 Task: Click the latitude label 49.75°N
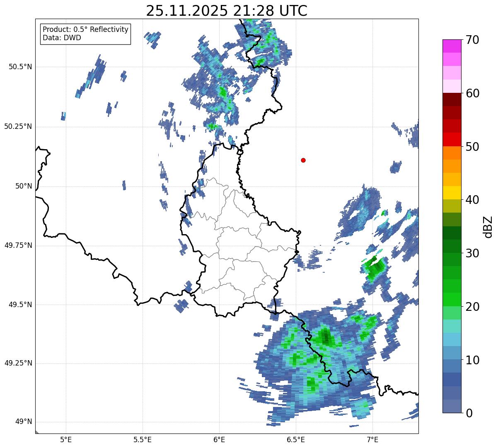(x=18, y=245)
